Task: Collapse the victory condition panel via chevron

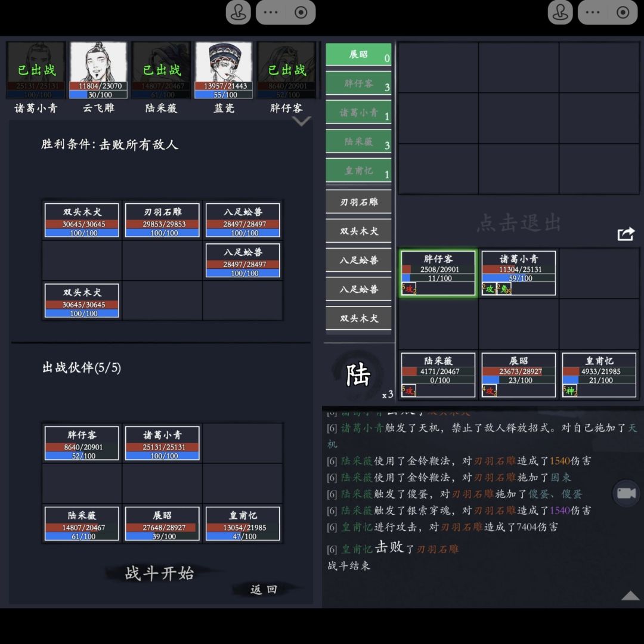Action: (x=302, y=121)
